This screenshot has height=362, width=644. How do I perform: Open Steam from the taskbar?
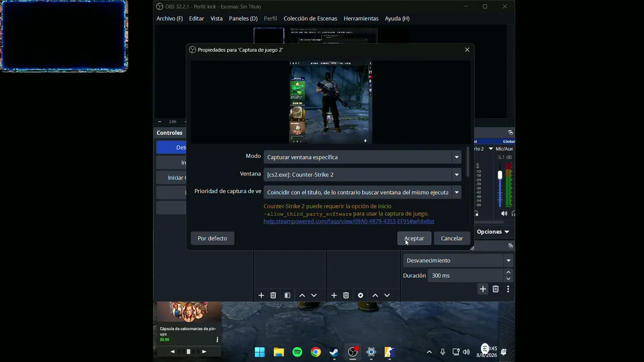(x=334, y=352)
